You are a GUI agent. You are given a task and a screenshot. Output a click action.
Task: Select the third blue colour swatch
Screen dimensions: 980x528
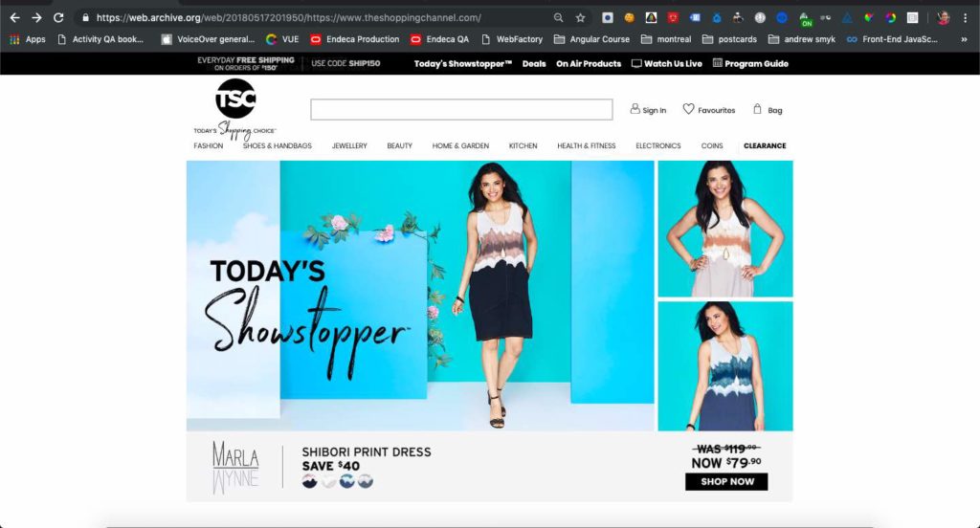pyautogui.click(x=346, y=481)
